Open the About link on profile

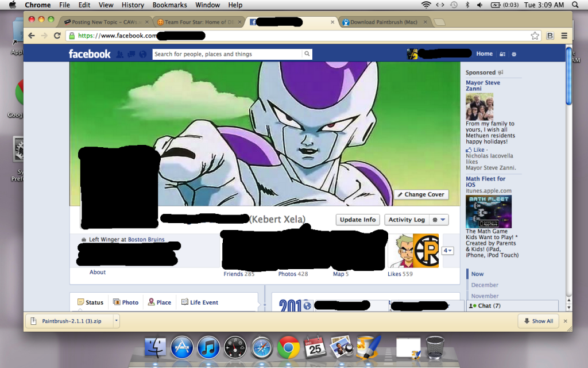point(98,272)
